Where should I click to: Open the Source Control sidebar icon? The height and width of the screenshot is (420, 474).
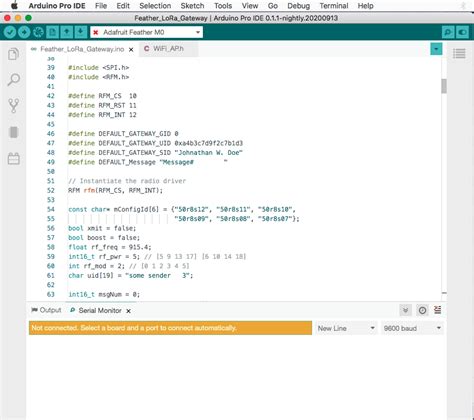[x=13, y=106]
